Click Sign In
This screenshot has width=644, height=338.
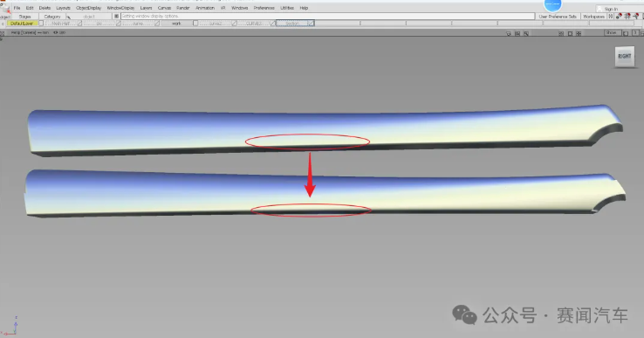pyautogui.click(x=611, y=9)
